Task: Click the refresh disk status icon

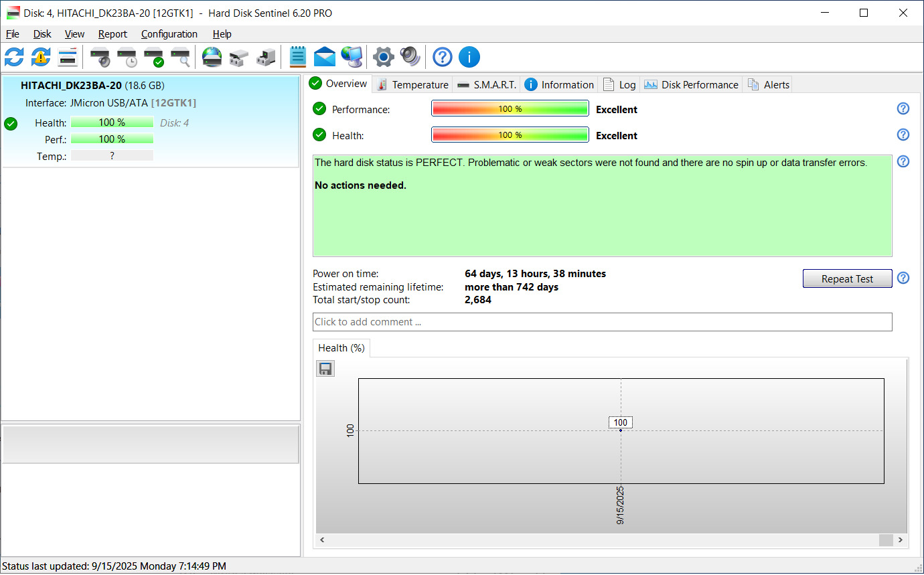Action: pyautogui.click(x=14, y=57)
